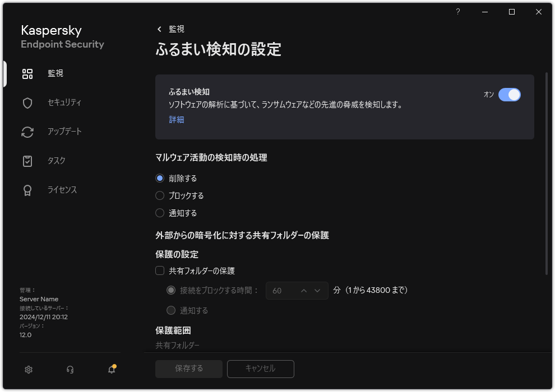The width and height of the screenshot is (555, 392).
Task: Select the ブロックする radio button
Action: click(159, 195)
